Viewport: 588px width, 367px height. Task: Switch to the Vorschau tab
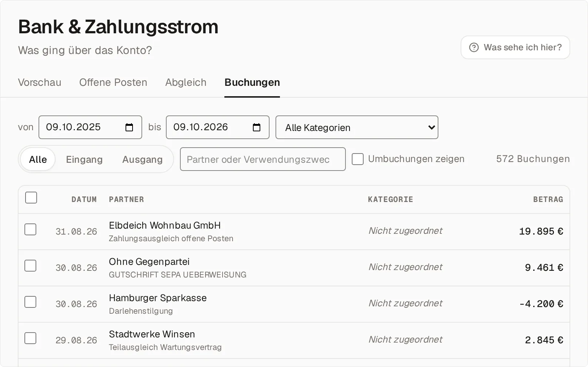point(40,82)
